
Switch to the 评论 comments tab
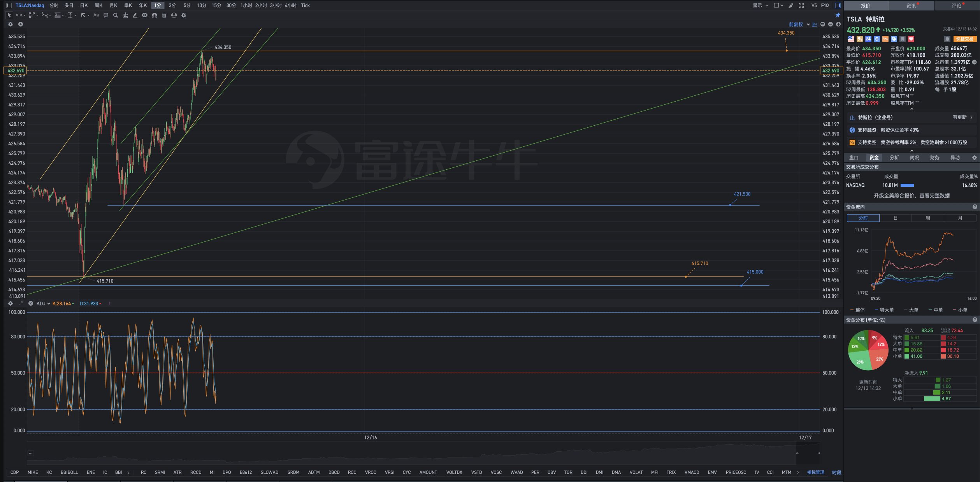tap(957, 5)
